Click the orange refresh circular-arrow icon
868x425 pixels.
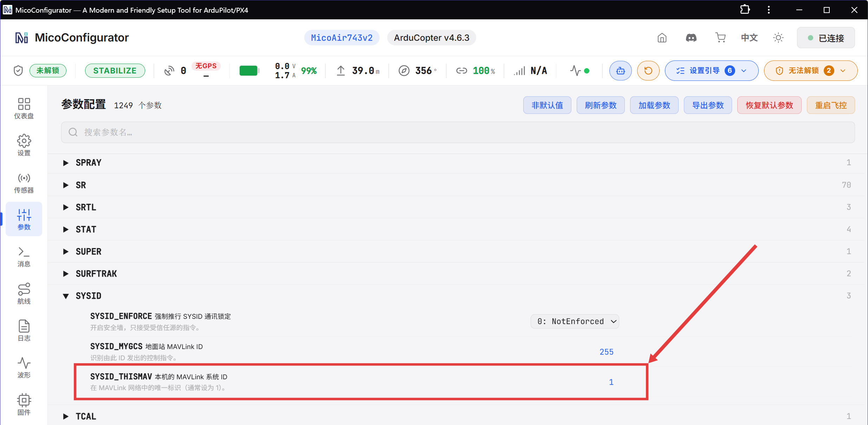point(648,71)
